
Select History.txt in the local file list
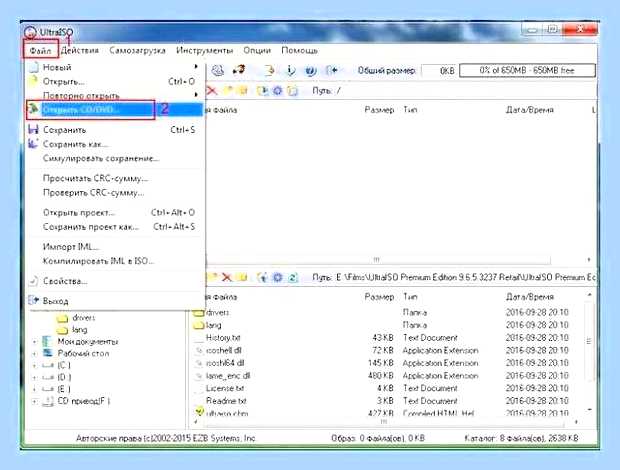223,338
